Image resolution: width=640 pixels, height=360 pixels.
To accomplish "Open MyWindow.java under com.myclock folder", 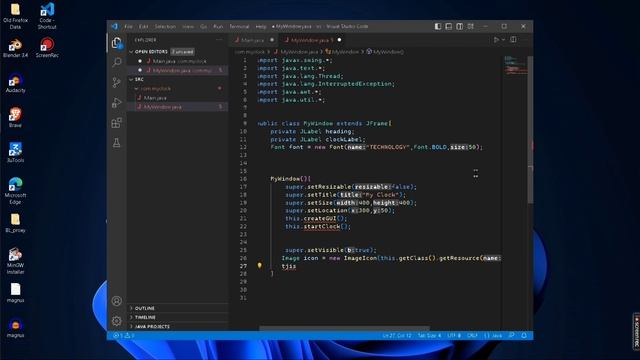I will 178,107.
